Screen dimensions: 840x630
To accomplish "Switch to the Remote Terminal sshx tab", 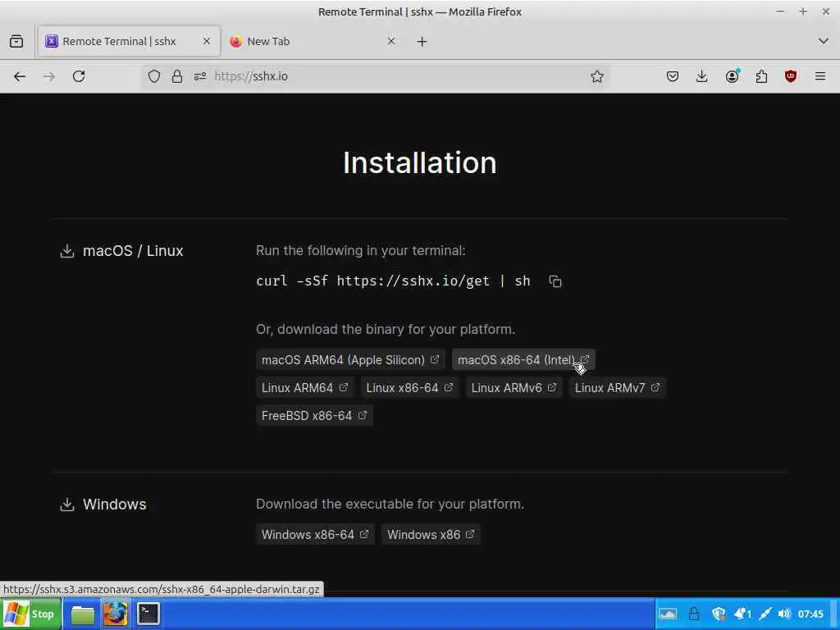I will pyautogui.click(x=129, y=41).
